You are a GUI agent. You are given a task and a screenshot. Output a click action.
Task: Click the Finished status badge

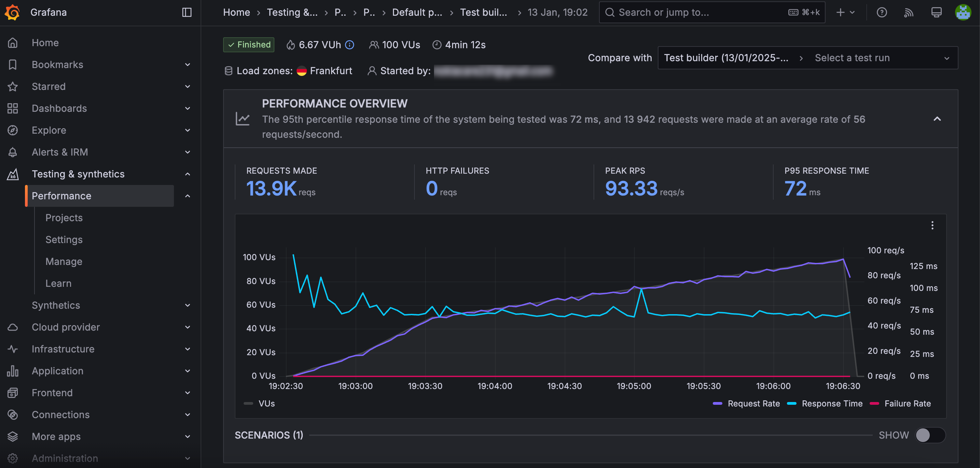pos(249,44)
